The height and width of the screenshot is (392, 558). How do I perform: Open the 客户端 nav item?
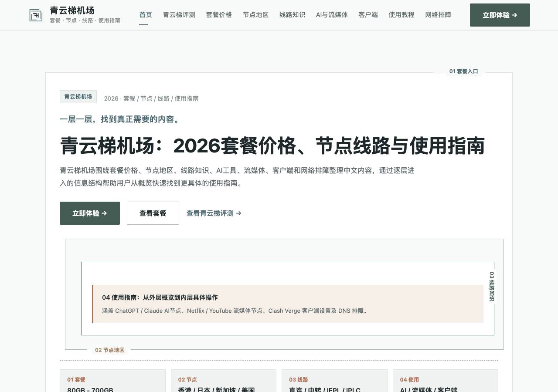point(368,15)
